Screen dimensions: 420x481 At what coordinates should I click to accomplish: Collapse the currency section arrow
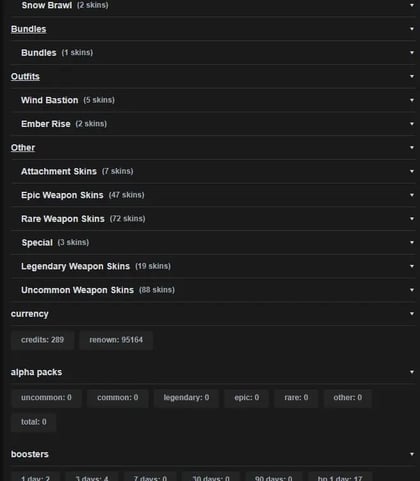coord(412,314)
